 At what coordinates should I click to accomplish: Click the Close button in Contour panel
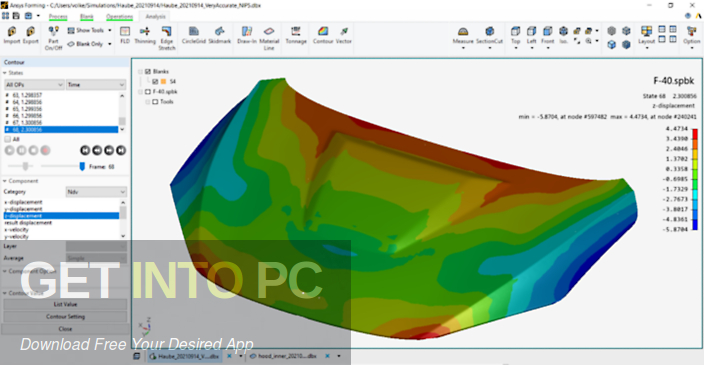(65, 329)
